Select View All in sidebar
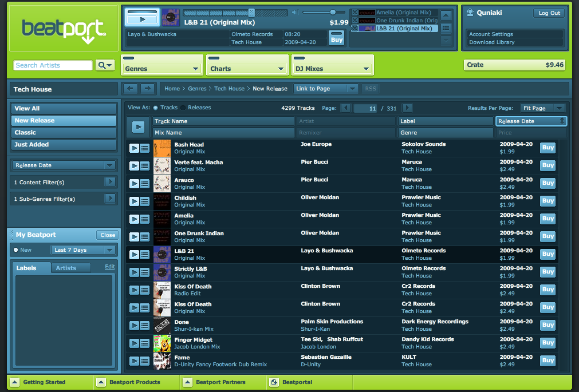Viewport: 579px width, 392px height. (x=64, y=108)
